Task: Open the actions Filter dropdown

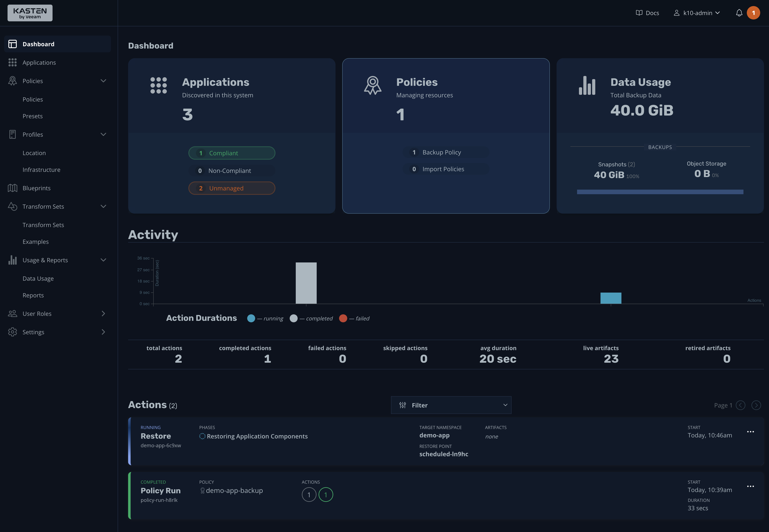Action: 451,405
